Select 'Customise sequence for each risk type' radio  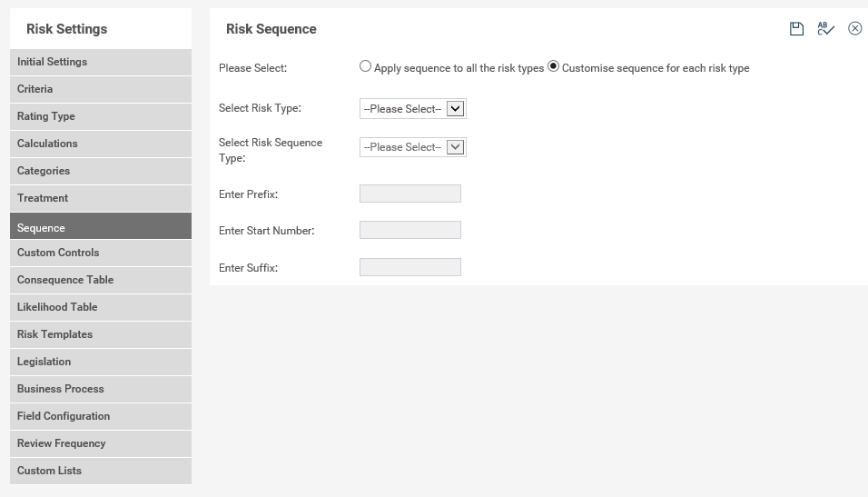553,66
